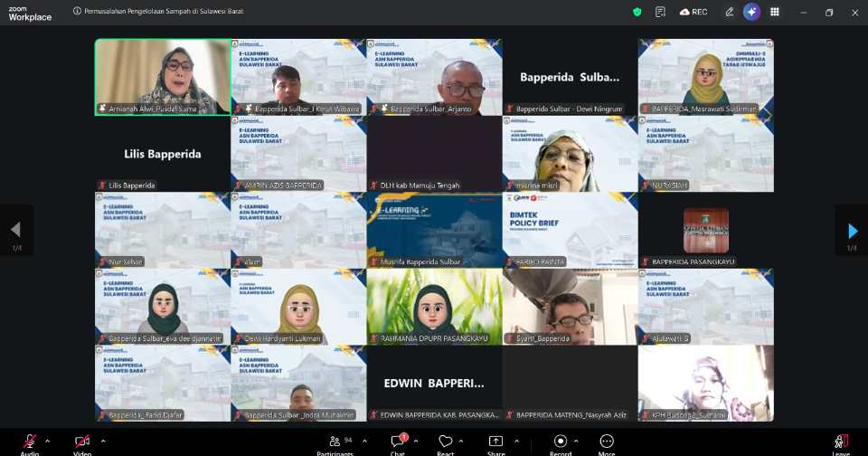Go to next gallery page arrow
This screenshot has width=868, height=456.
[x=852, y=231]
